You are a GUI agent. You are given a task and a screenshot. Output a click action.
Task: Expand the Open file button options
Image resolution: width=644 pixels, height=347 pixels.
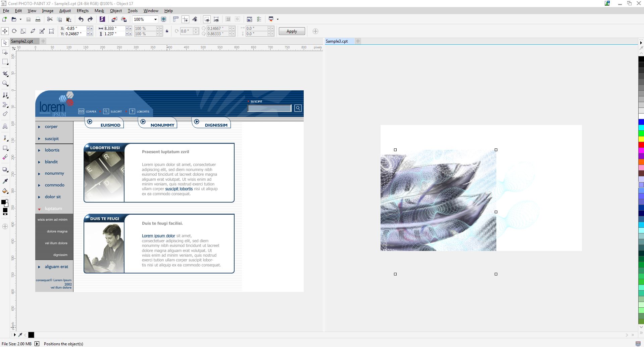coord(19,19)
